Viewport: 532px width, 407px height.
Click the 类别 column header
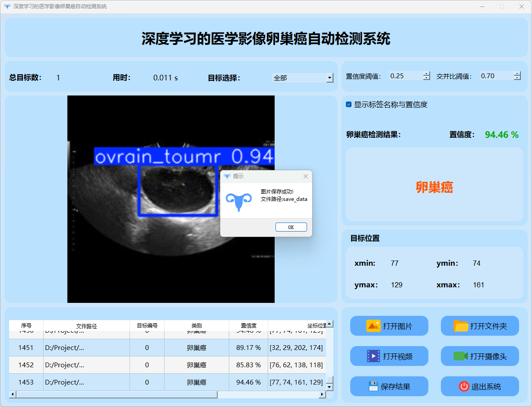tap(197, 326)
